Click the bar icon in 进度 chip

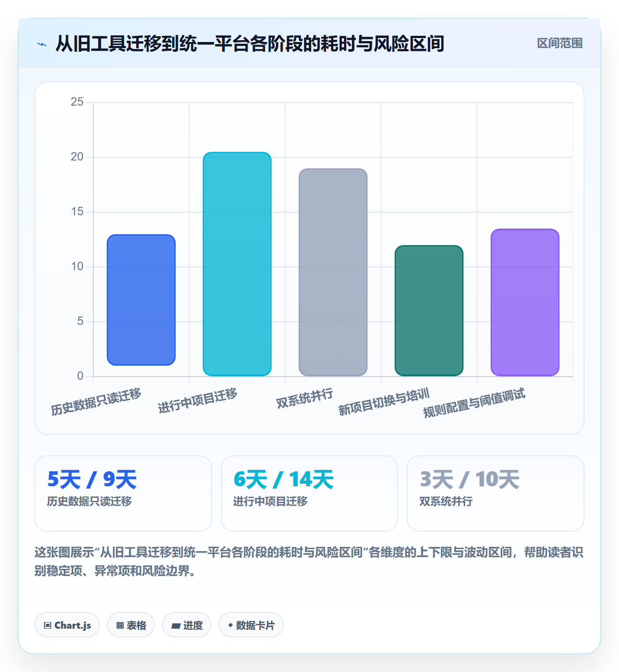[x=176, y=626]
